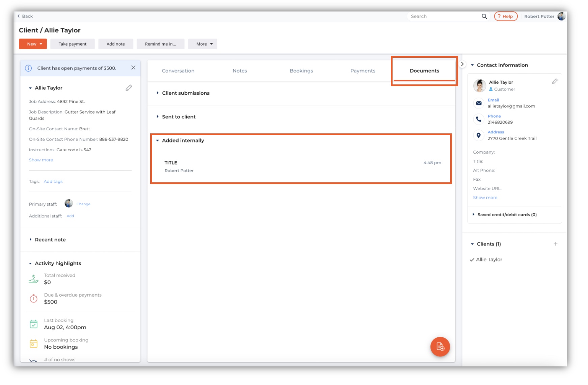588x385 pixels.
Task: Click the pencil edit icon in Contact information
Action: coord(555,81)
